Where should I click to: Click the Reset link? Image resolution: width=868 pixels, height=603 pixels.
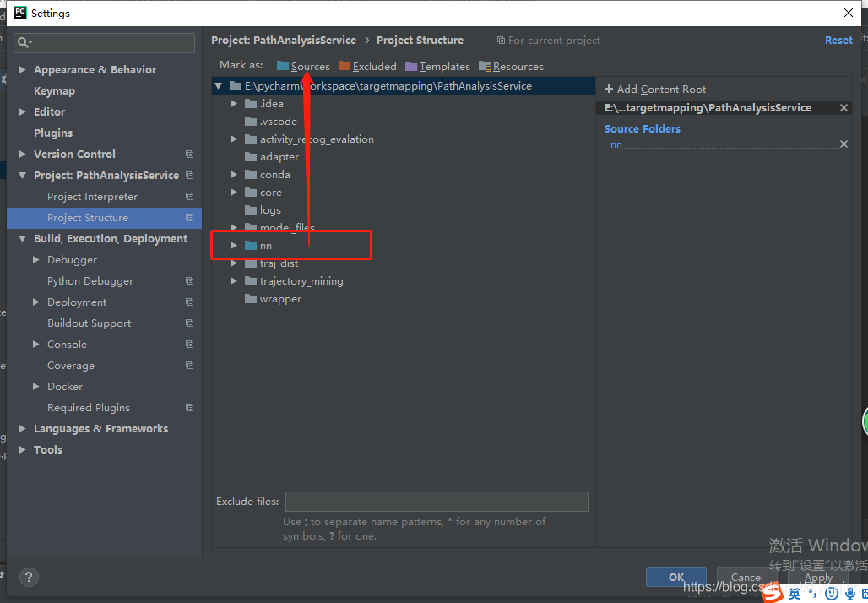pos(838,41)
